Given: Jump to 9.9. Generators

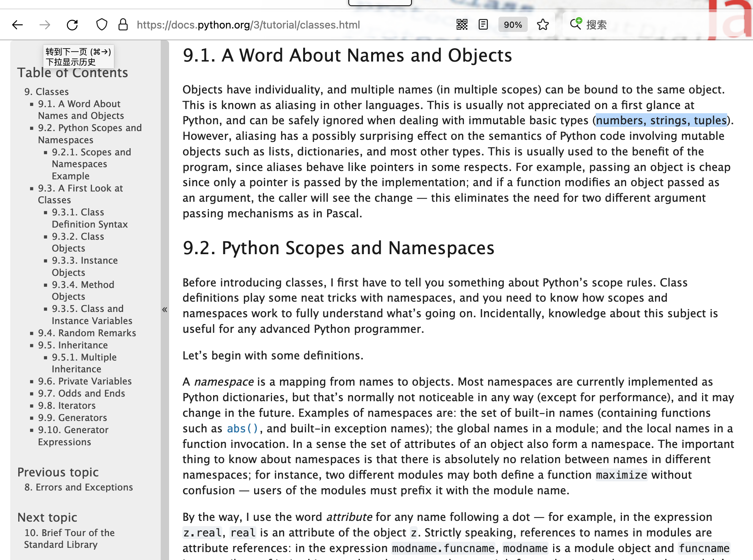Looking at the screenshot, I should (x=73, y=418).
